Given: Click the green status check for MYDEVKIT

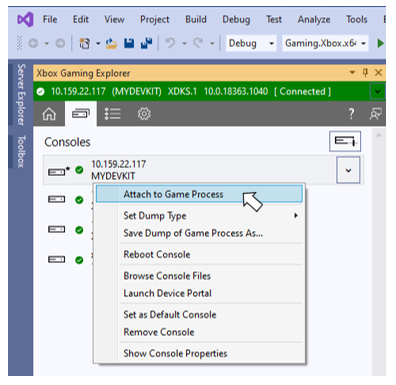Looking at the screenshot, I should point(79,170).
